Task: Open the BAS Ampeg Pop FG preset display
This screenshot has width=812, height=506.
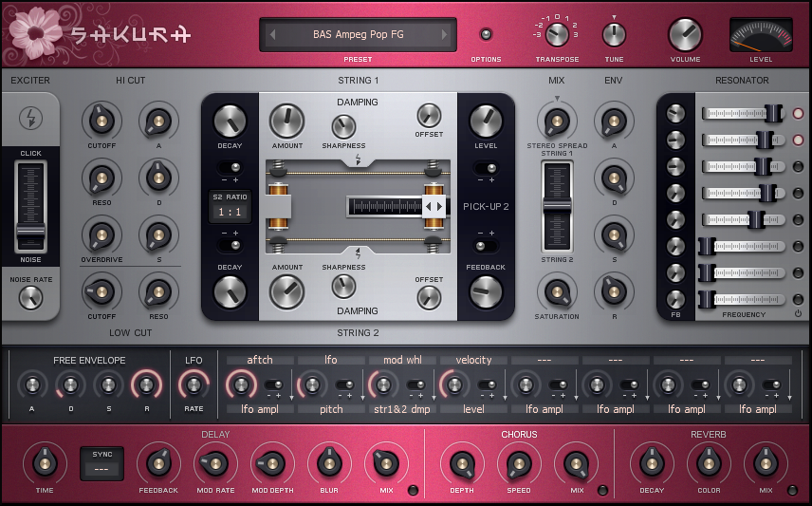Action: [x=358, y=34]
